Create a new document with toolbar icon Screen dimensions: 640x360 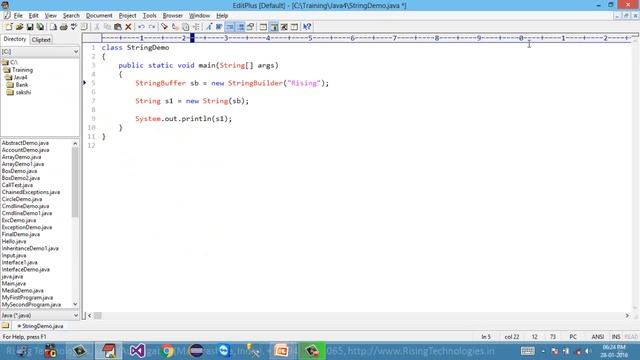point(9,27)
